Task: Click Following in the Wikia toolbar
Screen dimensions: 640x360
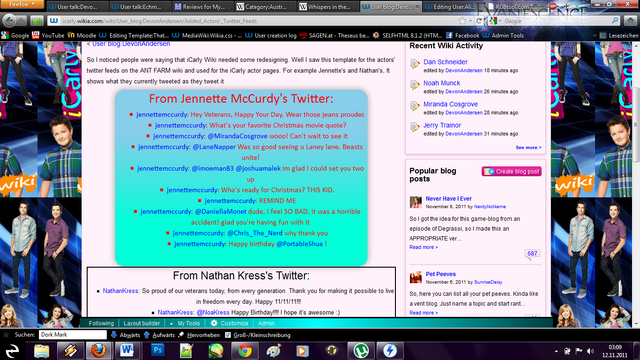Action: [101, 323]
